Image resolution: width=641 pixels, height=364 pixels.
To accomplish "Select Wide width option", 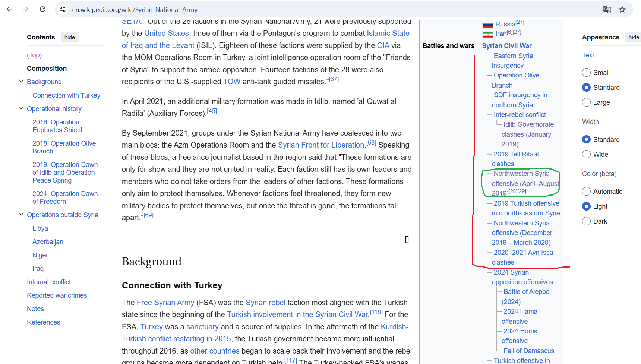I will point(586,154).
